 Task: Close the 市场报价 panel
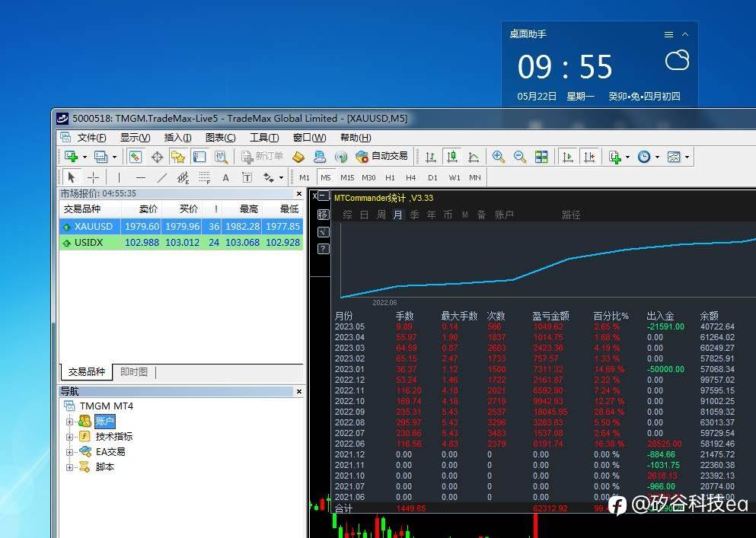(299, 194)
